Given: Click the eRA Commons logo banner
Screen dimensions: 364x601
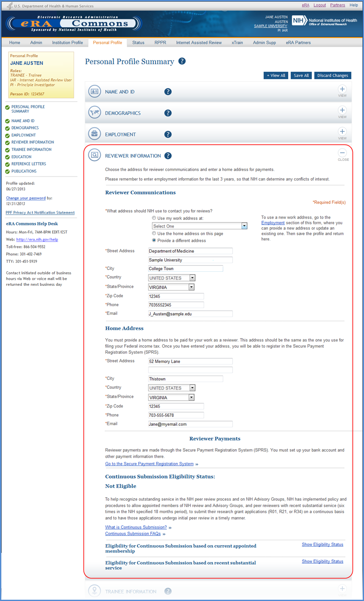Looking at the screenshot, I should tap(73, 24).
